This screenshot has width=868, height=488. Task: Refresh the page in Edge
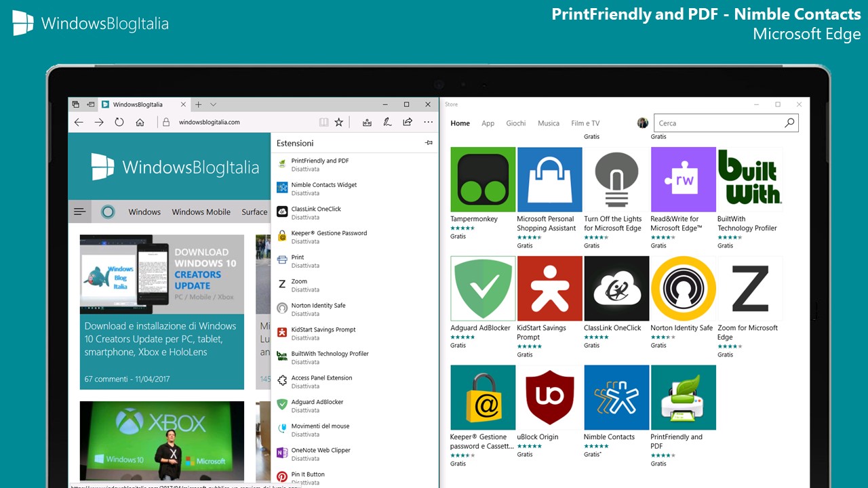pos(119,122)
